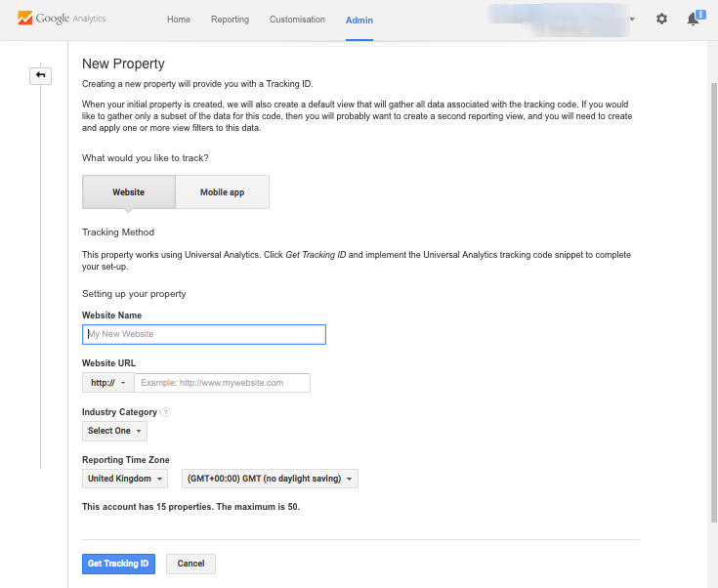Click the Get Tracking ID button
The image size is (718, 588).
(x=118, y=564)
